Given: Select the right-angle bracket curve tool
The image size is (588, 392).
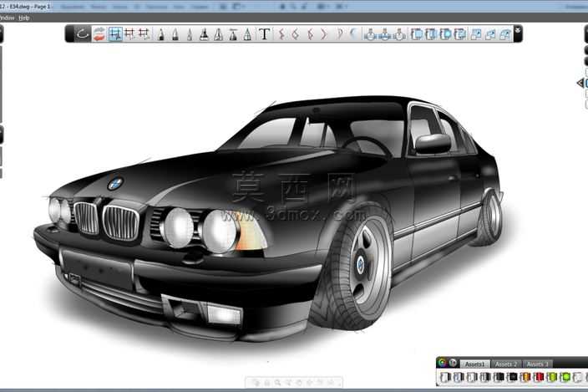Looking at the screenshot, I should [x=324, y=34].
